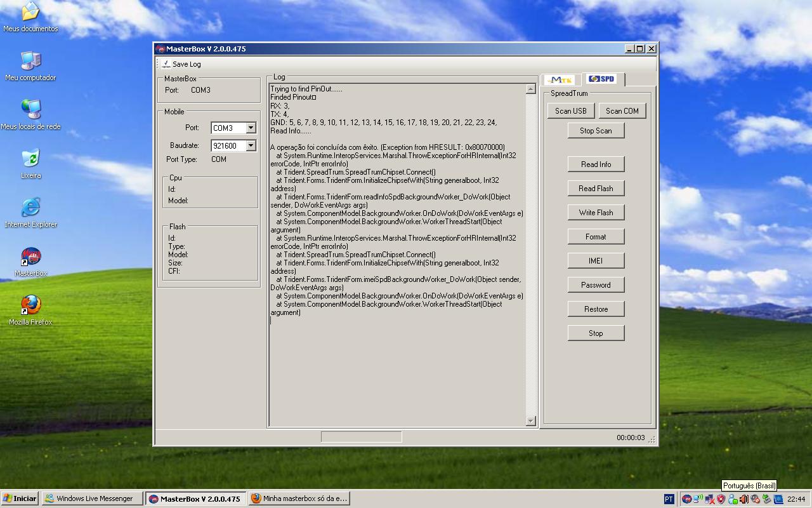Click the 'Finded Pinout' log line

[x=293, y=97]
